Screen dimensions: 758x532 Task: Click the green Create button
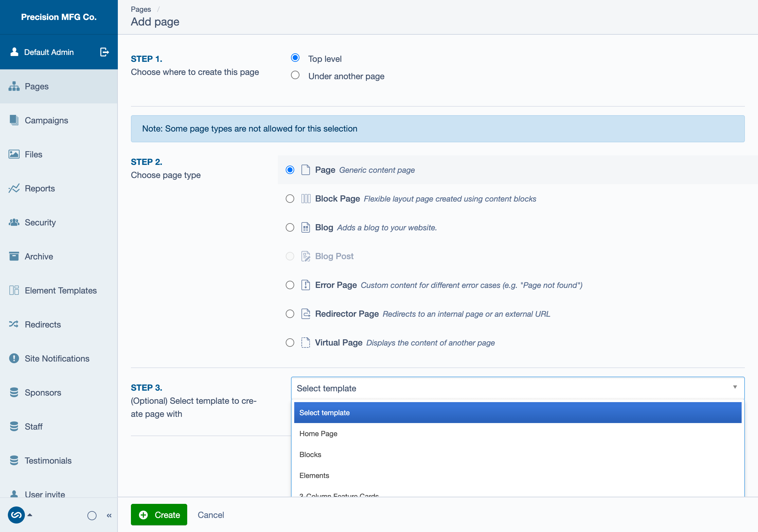(159, 515)
